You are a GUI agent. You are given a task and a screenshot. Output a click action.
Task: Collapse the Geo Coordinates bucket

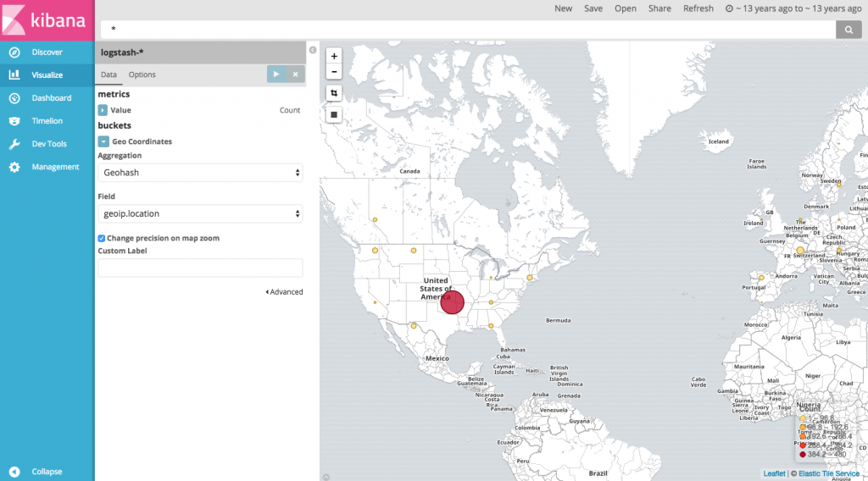[103, 141]
